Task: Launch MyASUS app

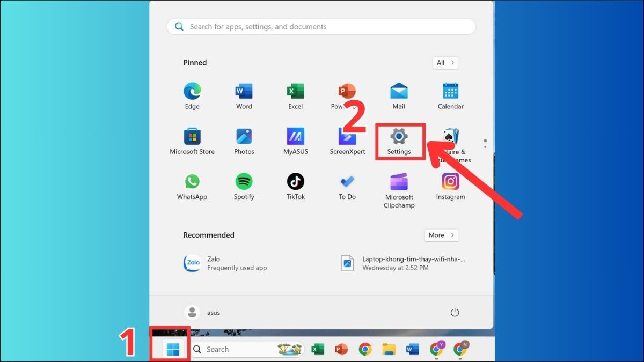Action: (x=296, y=142)
